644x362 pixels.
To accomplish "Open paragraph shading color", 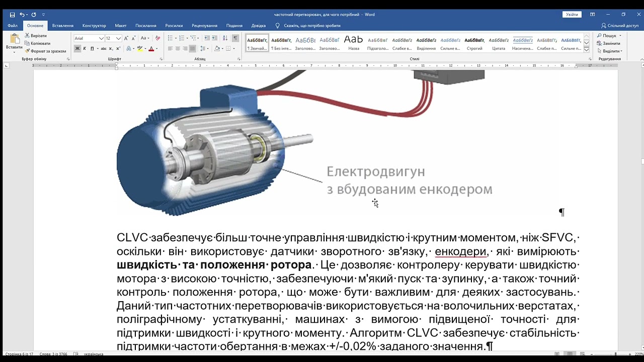I will click(x=217, y=49).
